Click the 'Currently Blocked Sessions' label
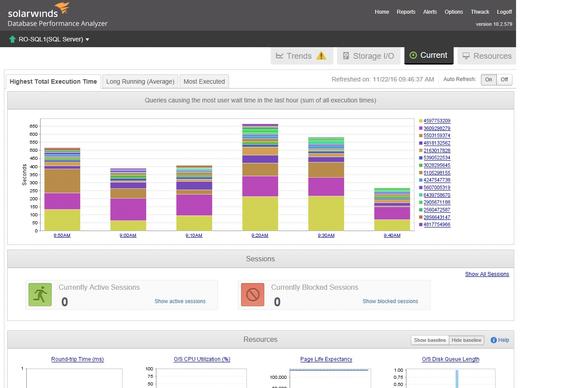Viewport: 582px width, 388px height. click(x=315, y=287)
